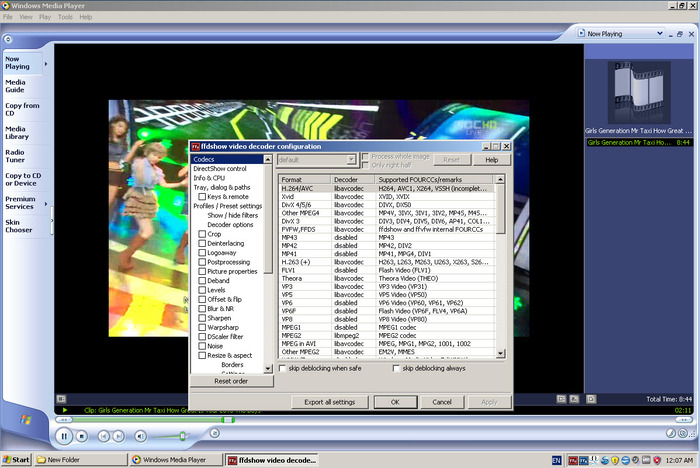Mute the player sound
700x468 pixels.
coord(140,436)
